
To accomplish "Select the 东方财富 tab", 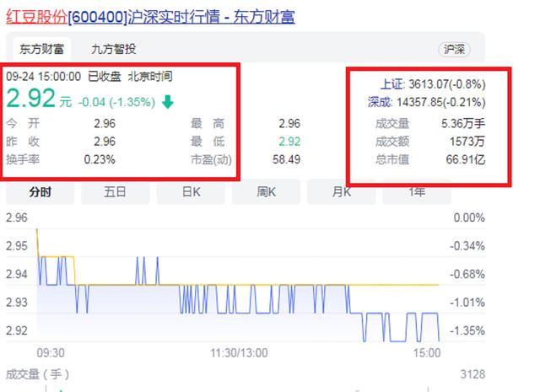I will coord(41,49).
